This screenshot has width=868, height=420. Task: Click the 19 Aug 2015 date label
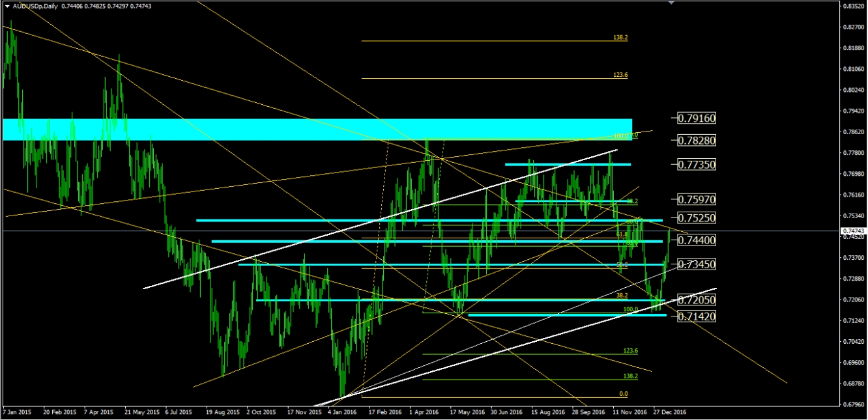(223, 412)
